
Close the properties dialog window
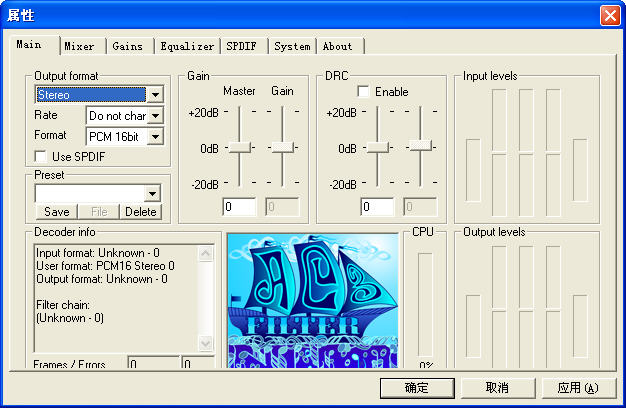coord(609,16)
